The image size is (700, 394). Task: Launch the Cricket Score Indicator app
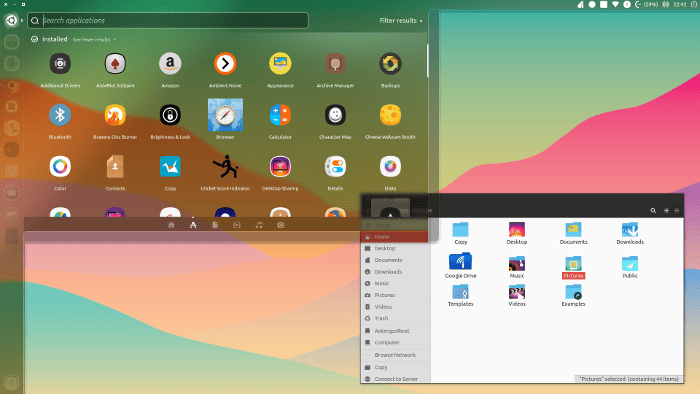coord(225,167)
